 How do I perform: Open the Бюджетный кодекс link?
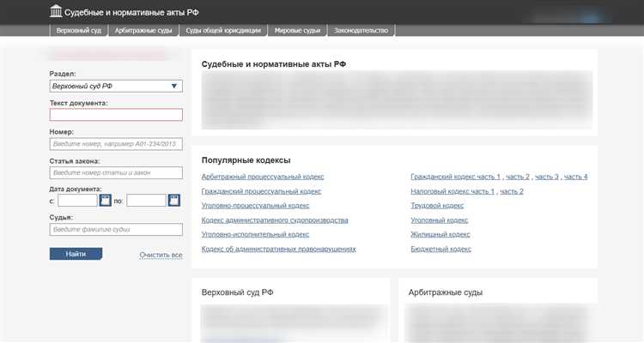[x=441, y=249]
